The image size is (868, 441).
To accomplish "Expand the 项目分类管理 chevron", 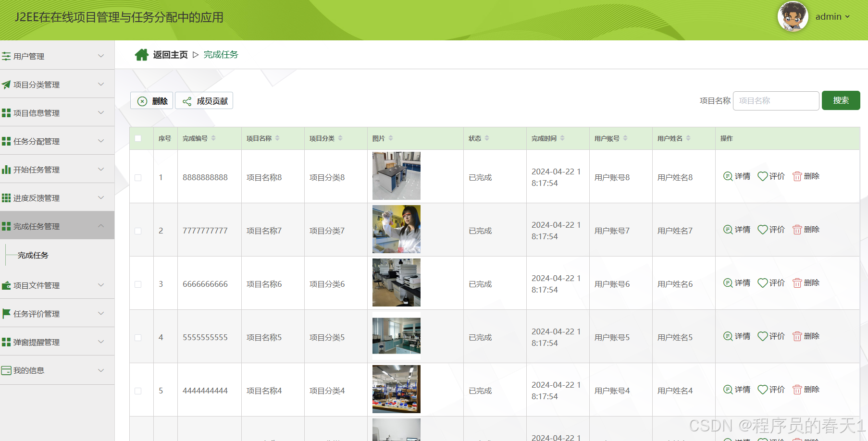I will pyautogui.click(x=101, y=84).
